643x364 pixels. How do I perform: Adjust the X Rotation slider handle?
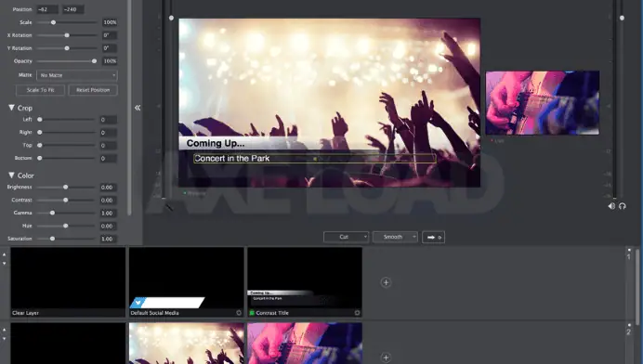pos(67,35)
